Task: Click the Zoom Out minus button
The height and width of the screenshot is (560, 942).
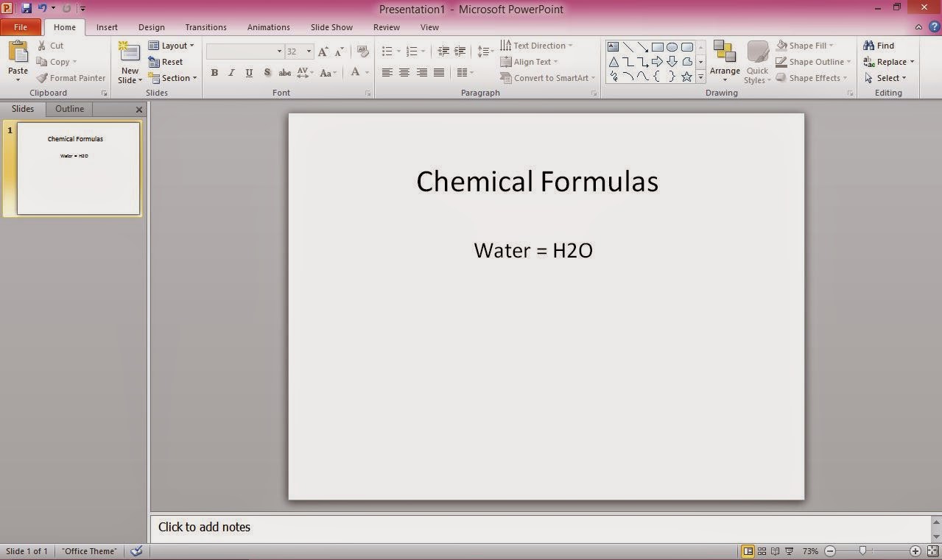Action: coord(830,550)
